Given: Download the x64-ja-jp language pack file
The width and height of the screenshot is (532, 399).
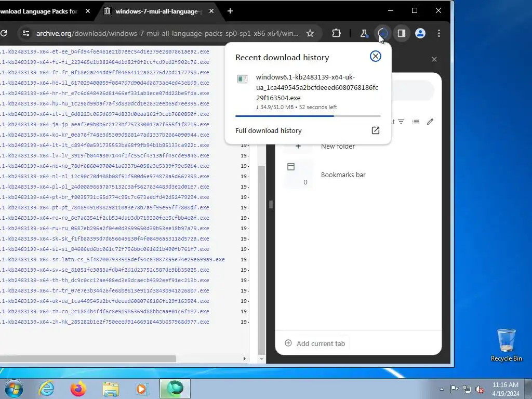Looking at the screenshot, I should click(104, 125).
